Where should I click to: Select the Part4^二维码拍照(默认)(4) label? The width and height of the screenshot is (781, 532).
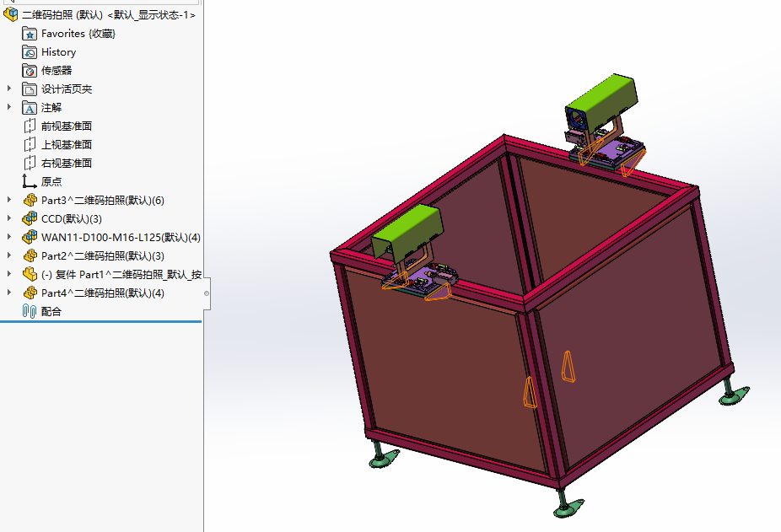coord(103,293)
